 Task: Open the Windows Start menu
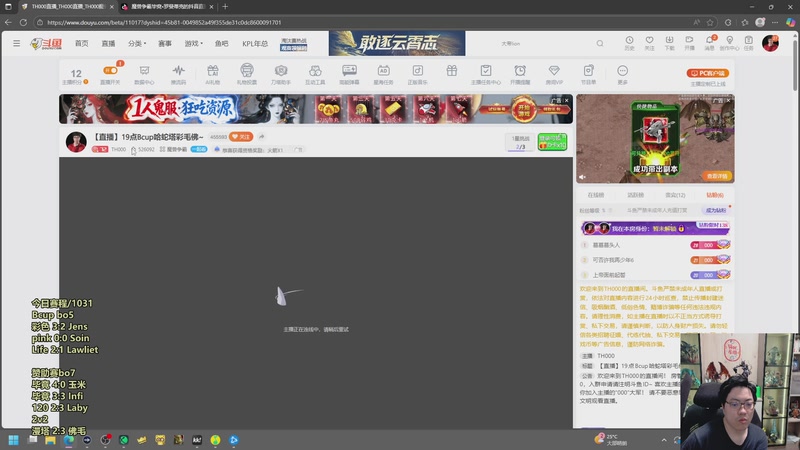[x=13, y=440]
